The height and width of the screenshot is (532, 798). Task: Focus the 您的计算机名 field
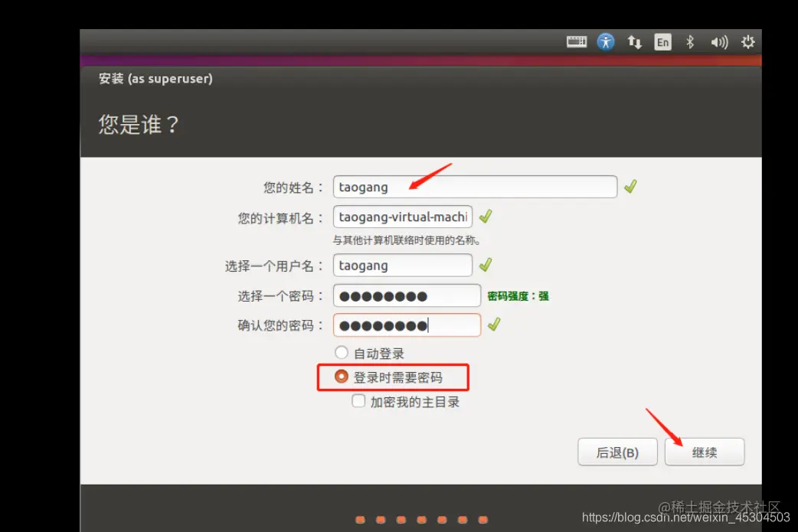click(x=403, y=217)
